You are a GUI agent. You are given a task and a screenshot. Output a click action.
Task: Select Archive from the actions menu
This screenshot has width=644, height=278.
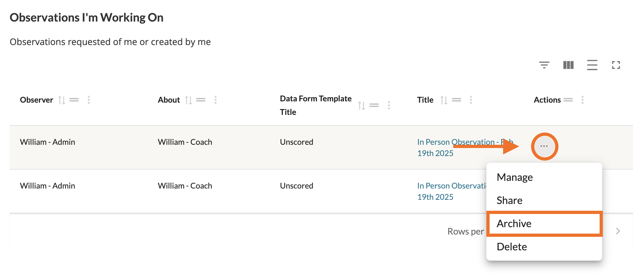pos(514,224)
